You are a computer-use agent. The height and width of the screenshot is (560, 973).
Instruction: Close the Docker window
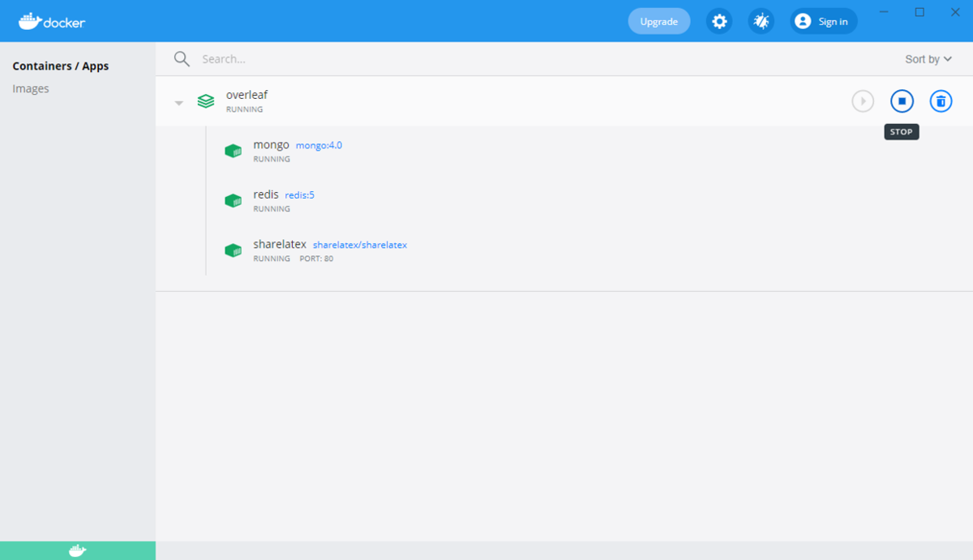point(954,11)
